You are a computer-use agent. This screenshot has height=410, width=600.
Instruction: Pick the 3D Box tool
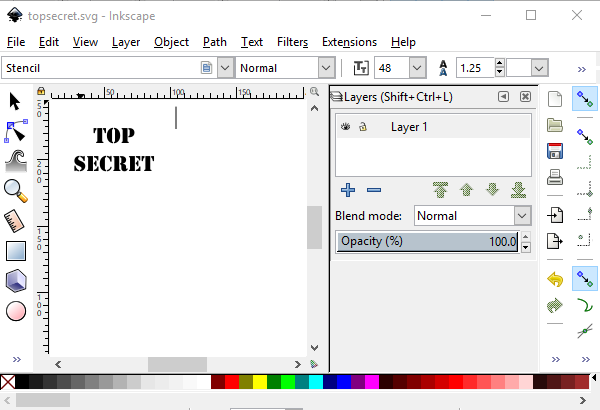click(x=15, y=281)
